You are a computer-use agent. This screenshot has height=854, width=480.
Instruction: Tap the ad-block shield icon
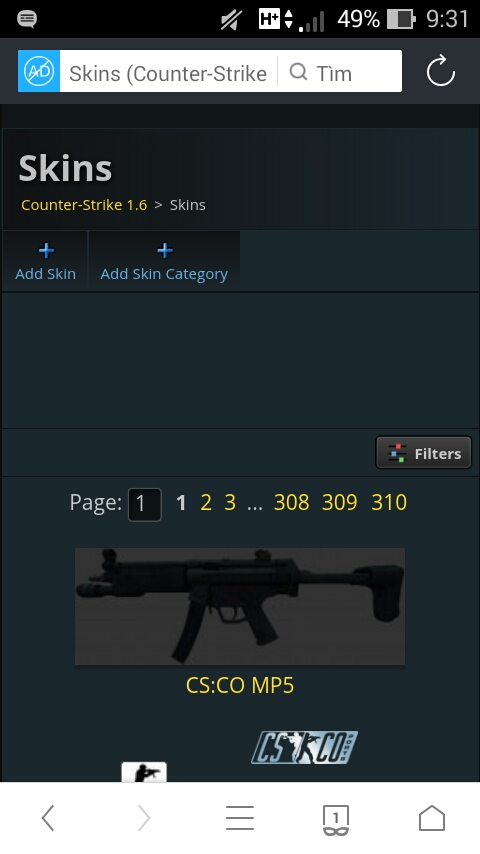coord(39,71)
